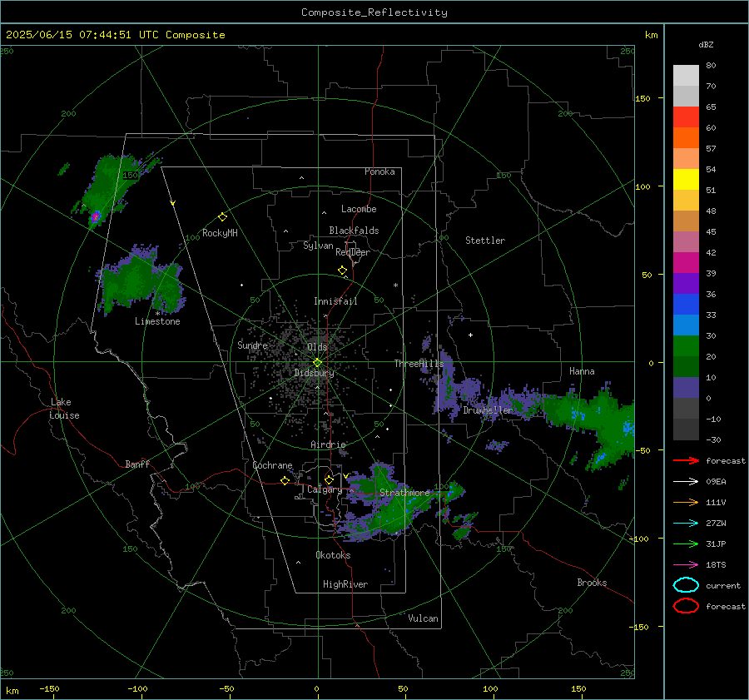
Task: Click the dBZ legend heading
Action: 706,44
